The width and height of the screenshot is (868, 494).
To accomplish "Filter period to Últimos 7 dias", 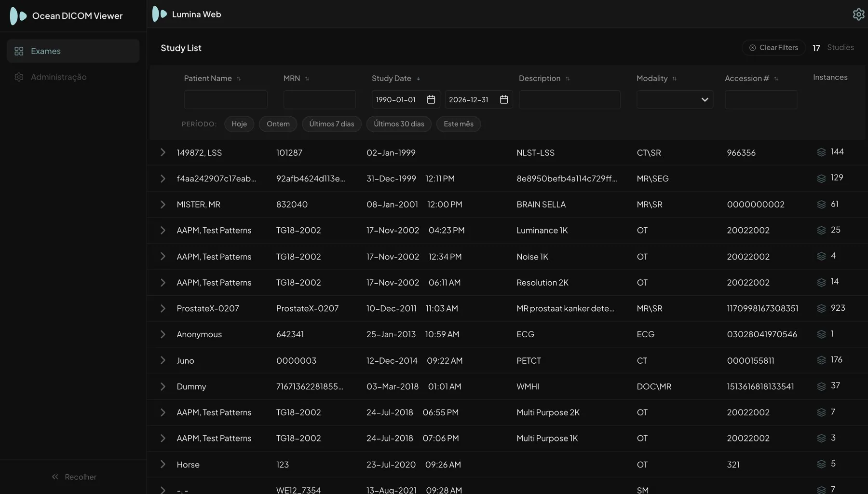I will pyautogui.click(x=332, y=124).
